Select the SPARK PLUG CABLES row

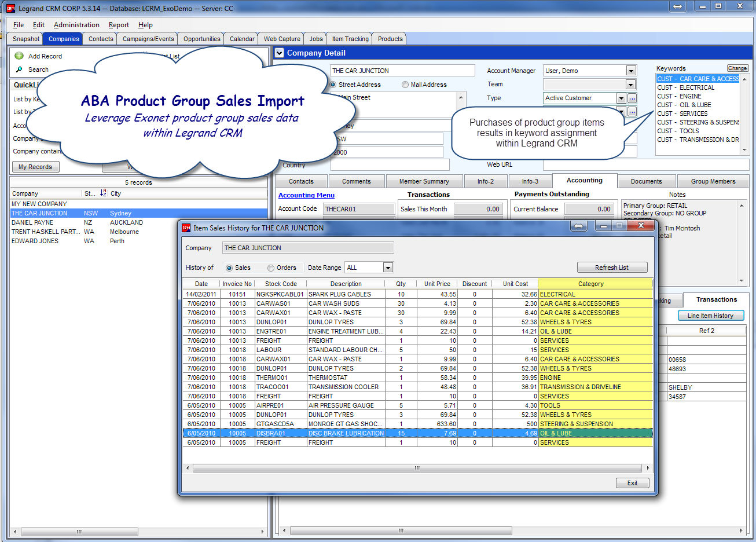coord(418,294)
